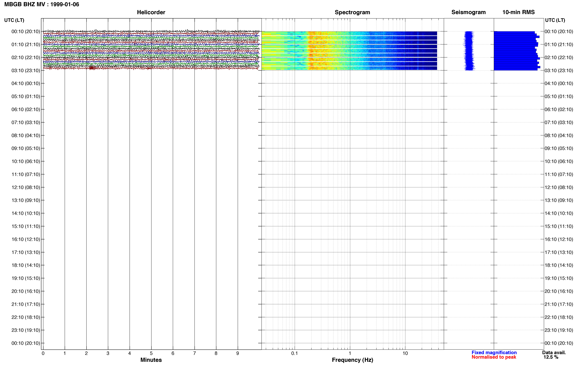Click left-axis time label 02:10 (22:10)

tap(26, 57)
